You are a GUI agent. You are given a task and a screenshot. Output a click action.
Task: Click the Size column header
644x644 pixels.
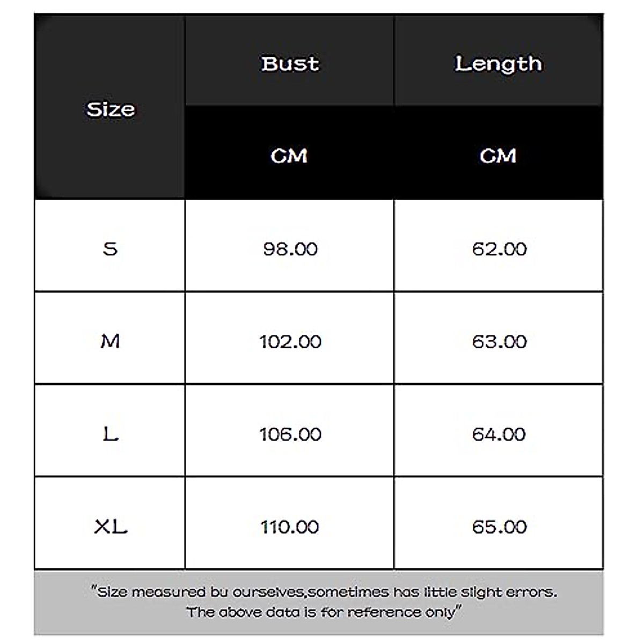coord(111,109)
